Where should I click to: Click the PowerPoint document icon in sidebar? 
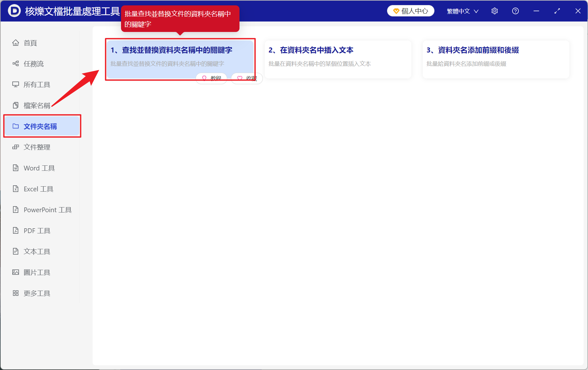15,210
